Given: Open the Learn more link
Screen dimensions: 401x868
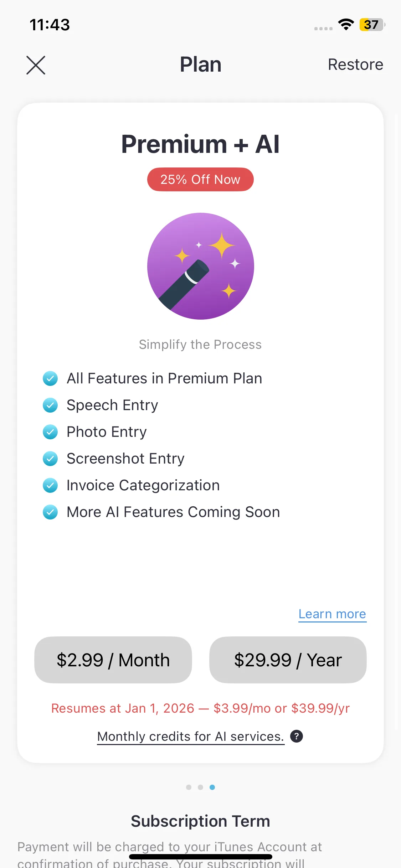Looking at the screenshot, I should point(332,614).
